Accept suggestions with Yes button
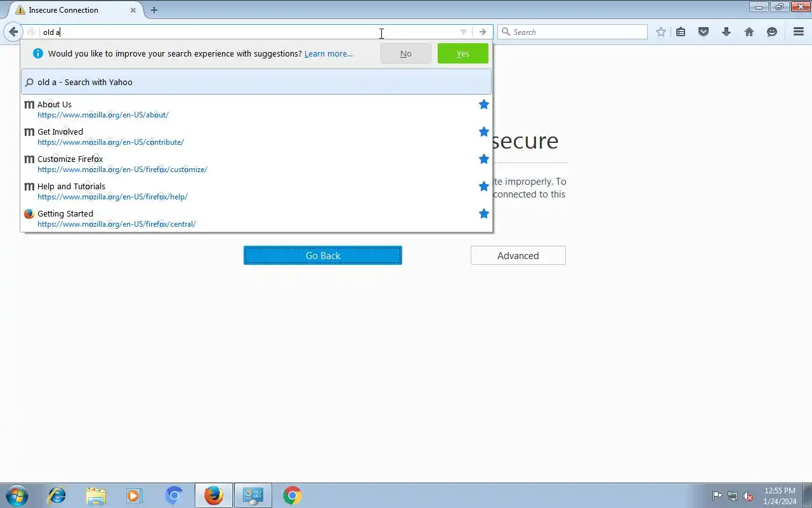This screenshot has width=812, height=508. pyautogui.click(x=463, y=54)
